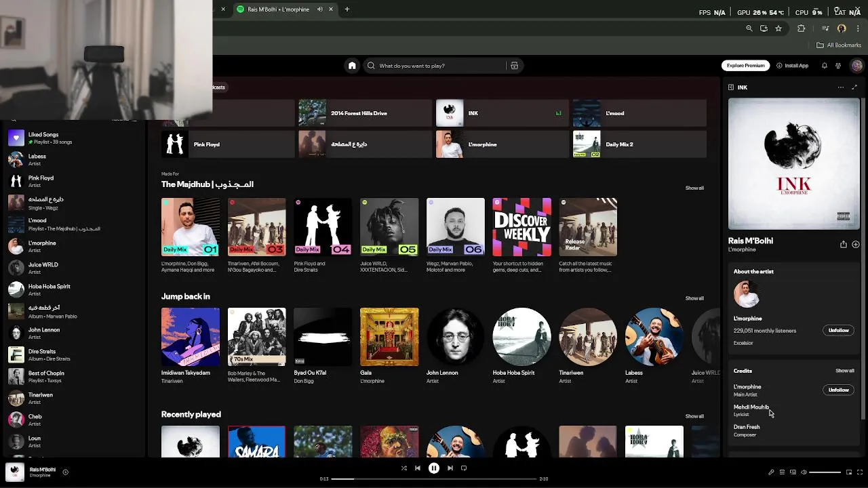Open the miniplayer icon

849,472
